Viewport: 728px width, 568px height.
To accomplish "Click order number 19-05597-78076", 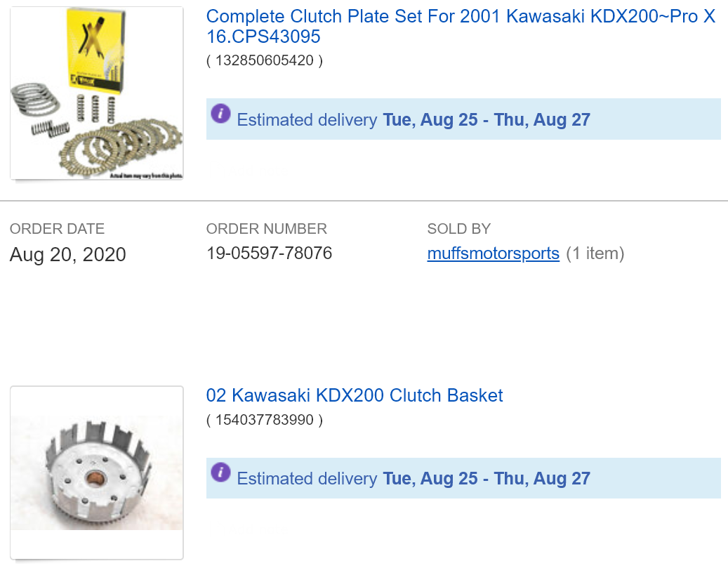I will coord(268,253).
